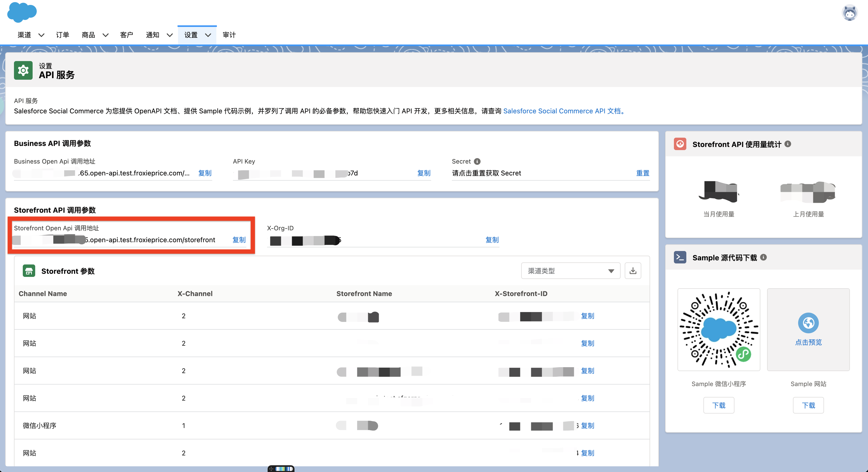Click info icon next to Sample 源代码下载
This screenshot has width=868, height=472.
[x=763, y=257]
